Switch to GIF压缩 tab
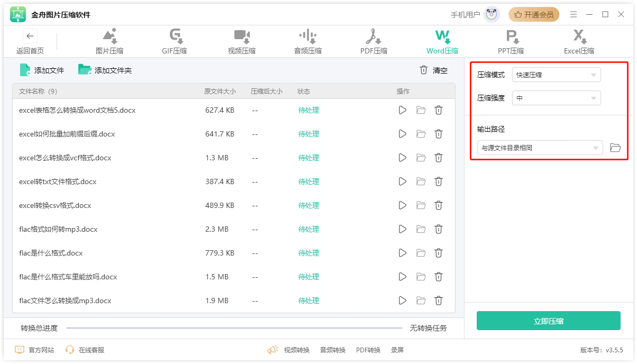The image size is (637, 364). click(x=175, y=42)
